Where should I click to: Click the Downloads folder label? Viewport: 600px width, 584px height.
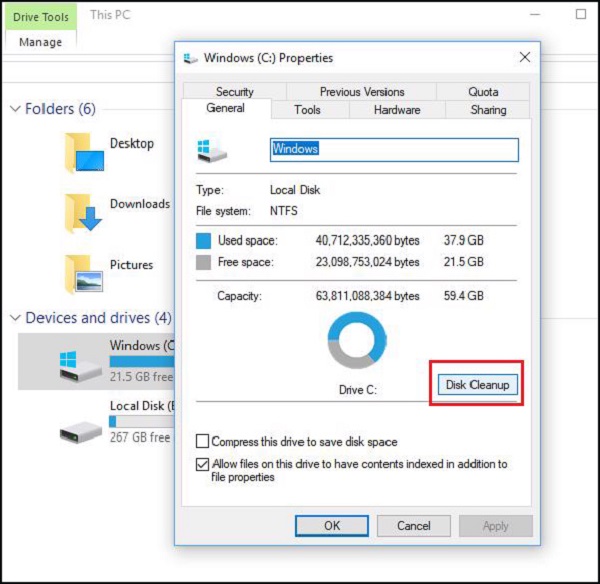click(x=140, y=204)
